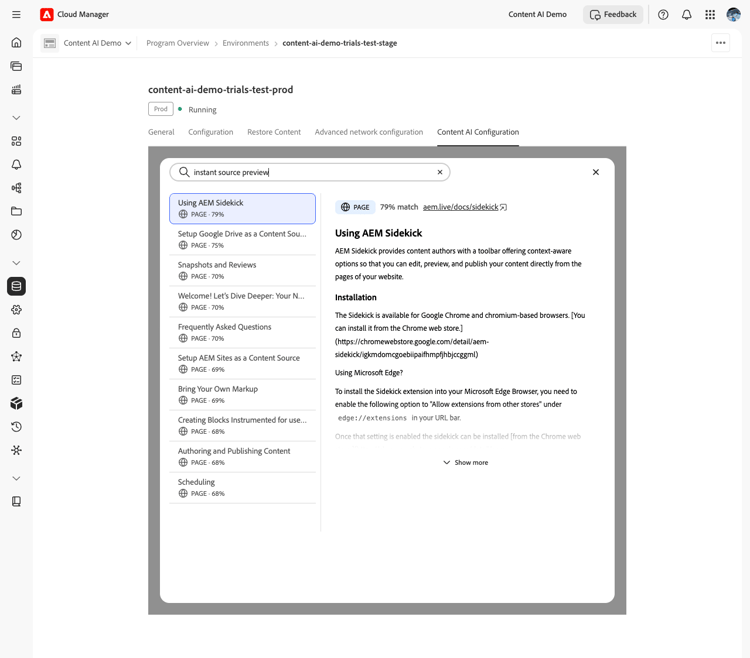
Task: Select Creating Blocks Instrumented result
Action: [x=243, y=426]
